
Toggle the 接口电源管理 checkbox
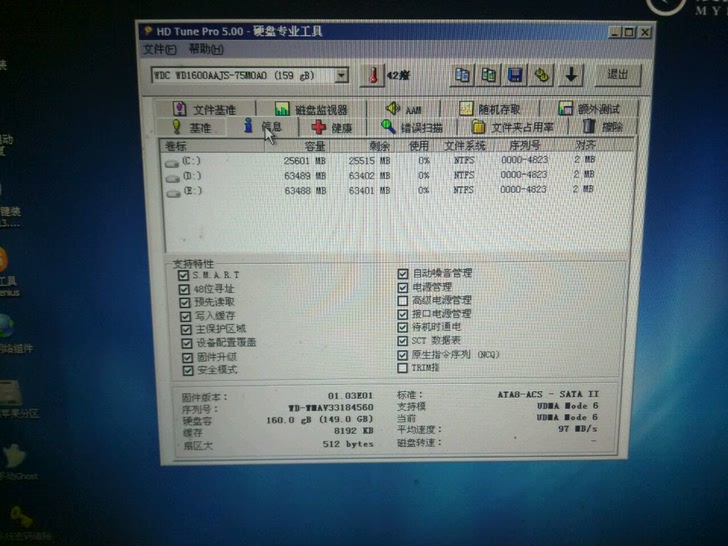(x=403, y=314)
